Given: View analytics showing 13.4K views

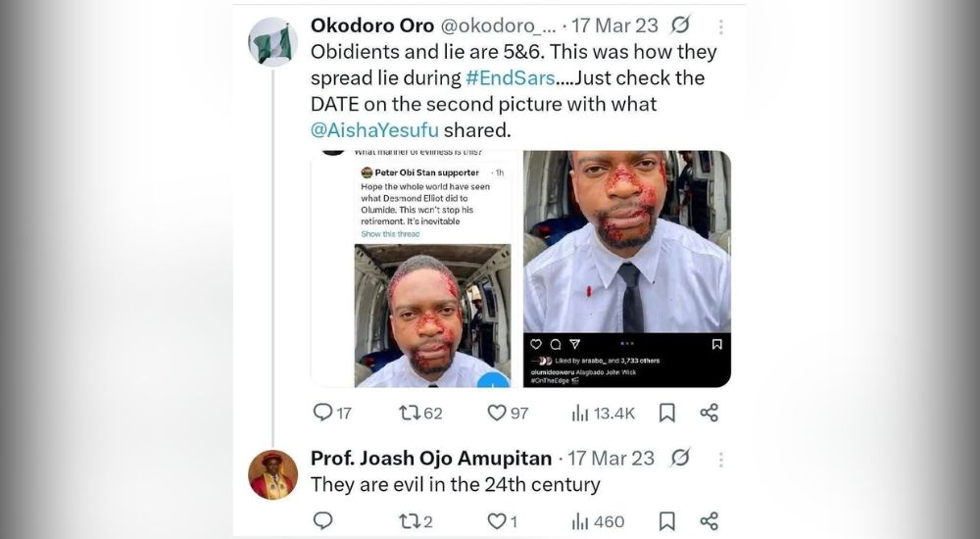Looking at the screenshot, I should tap(581, 413).
